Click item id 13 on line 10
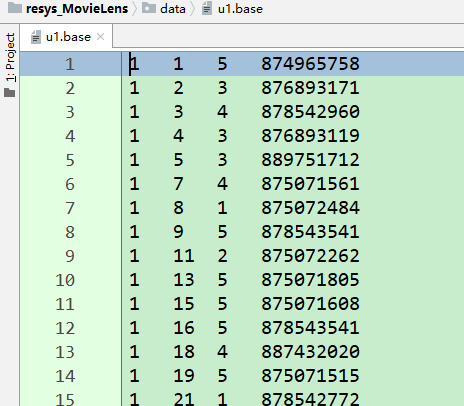This screenshot has width=464, height=406. [184, 280]
